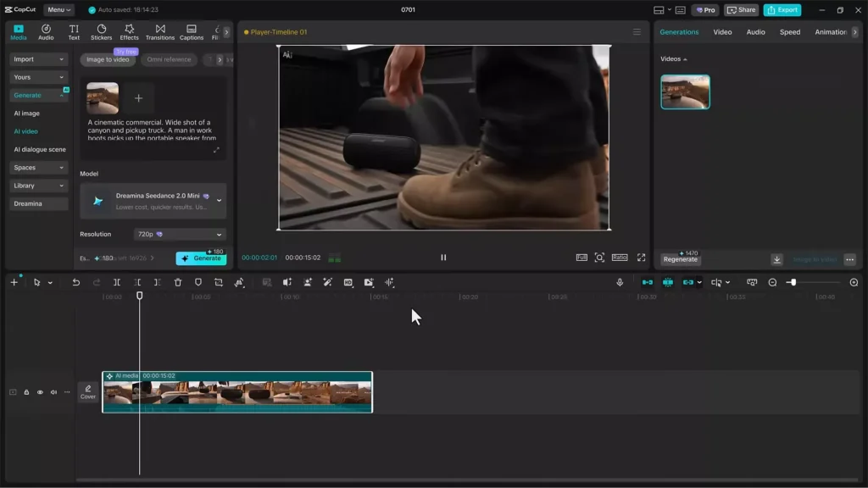Delete the selected clip with trash icon

pos(178,282)
